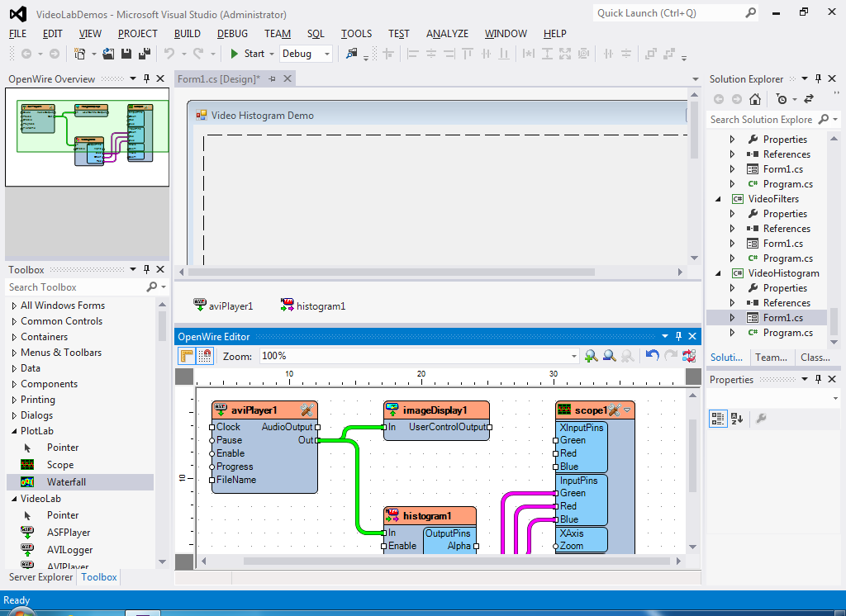Click the histogram1 component in the tray
This screenshot has width=846, height=616.
(312, 306)
